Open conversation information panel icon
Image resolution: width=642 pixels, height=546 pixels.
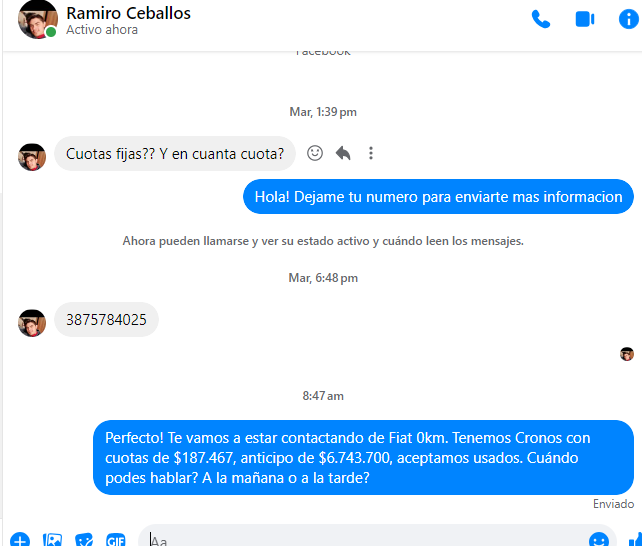pyautogui.click(x=628, y=19)
